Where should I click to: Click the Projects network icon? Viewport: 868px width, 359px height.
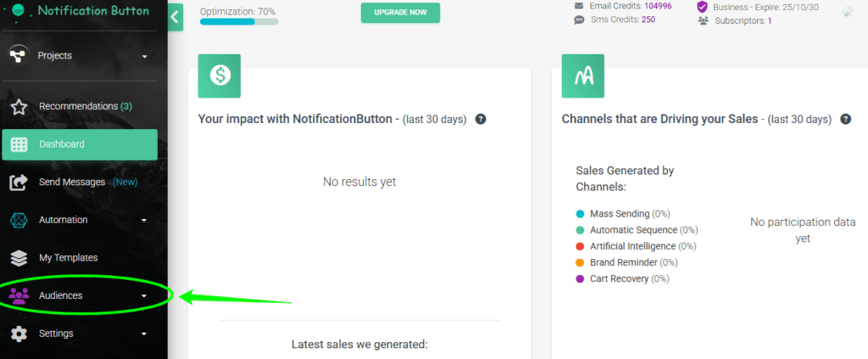(19, 56)
